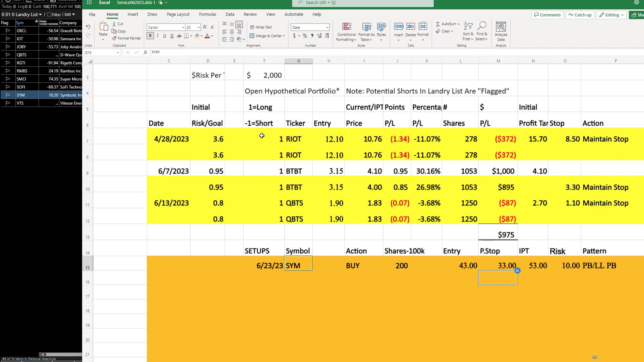Copy the selected cell
The height and width of the screenshot is (362, 644).
click(x=119, y=31)
